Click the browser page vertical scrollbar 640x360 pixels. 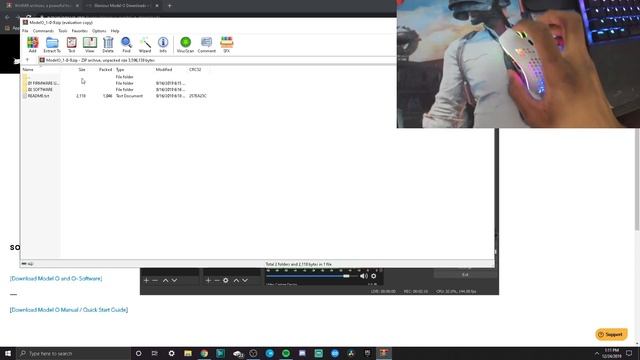click(x=637, y=180)
